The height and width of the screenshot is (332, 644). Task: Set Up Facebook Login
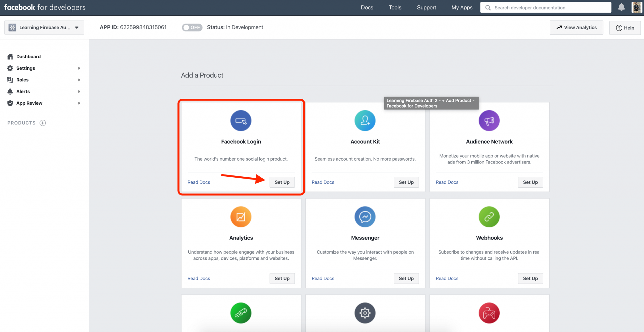pyautogui.click(x=282, y=182)
